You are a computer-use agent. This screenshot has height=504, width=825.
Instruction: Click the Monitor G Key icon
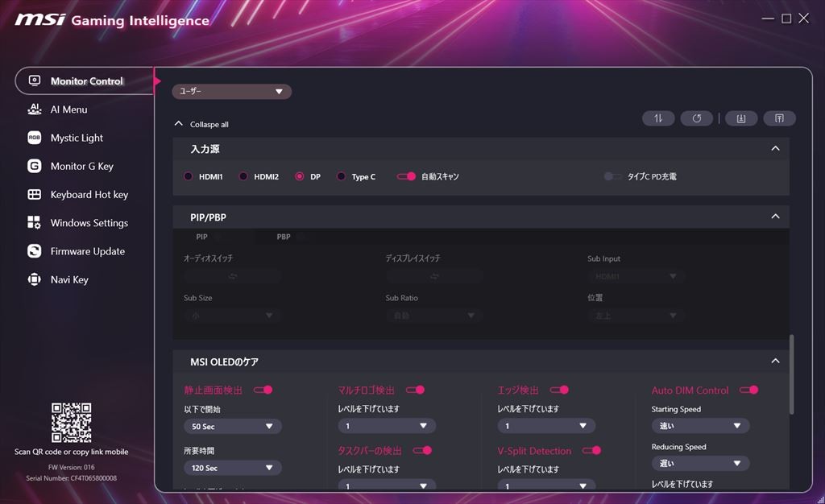pyautogui.click(x=34, y=166)
